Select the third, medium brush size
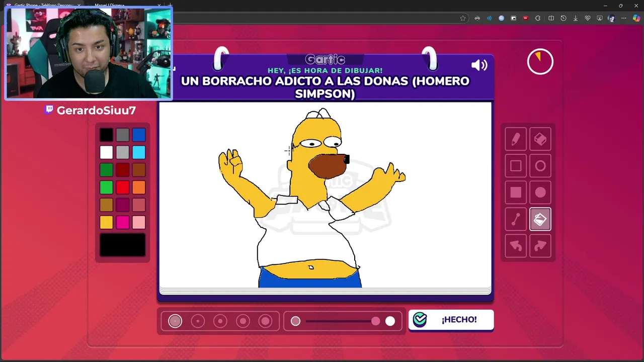Screen dimensions: 644x362 click(220, 321)
